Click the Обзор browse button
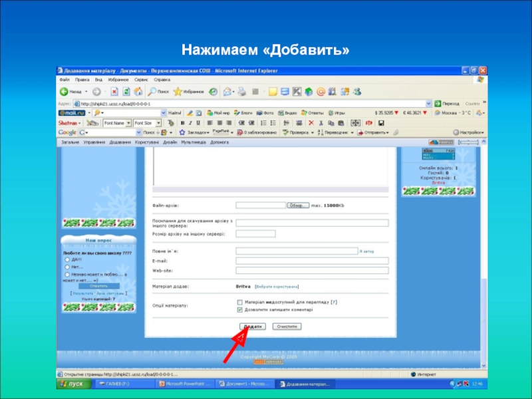The image size is (532, 399). pos(298,205)
